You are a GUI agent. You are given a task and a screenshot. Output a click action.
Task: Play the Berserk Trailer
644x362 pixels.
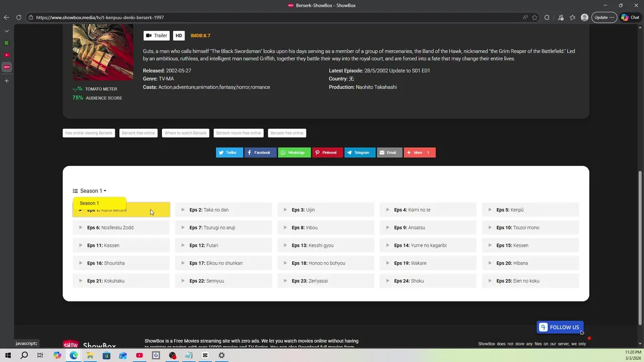156,36
